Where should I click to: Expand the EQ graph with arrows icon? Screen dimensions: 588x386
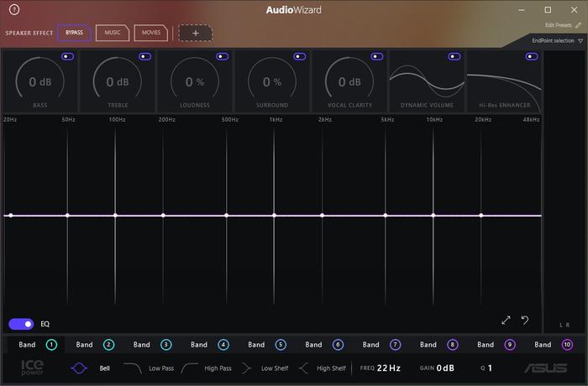click(506, 321)
